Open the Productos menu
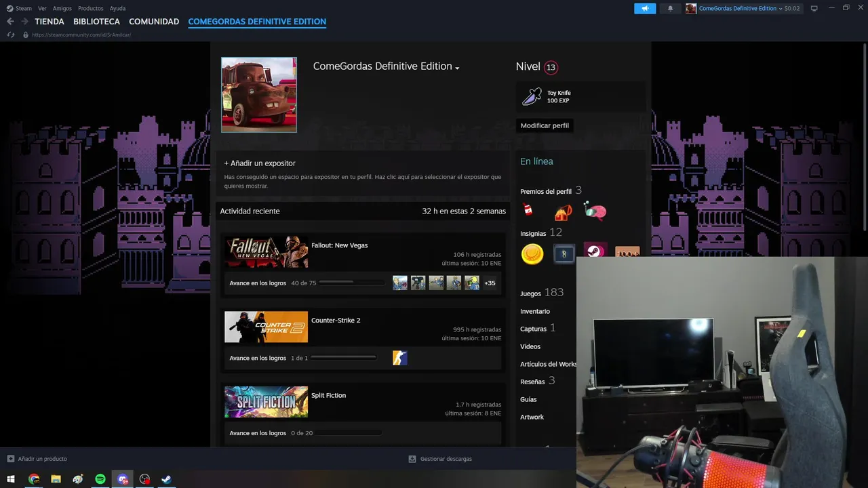The width and height of the screenshot is (868, 488). (91, 8)
